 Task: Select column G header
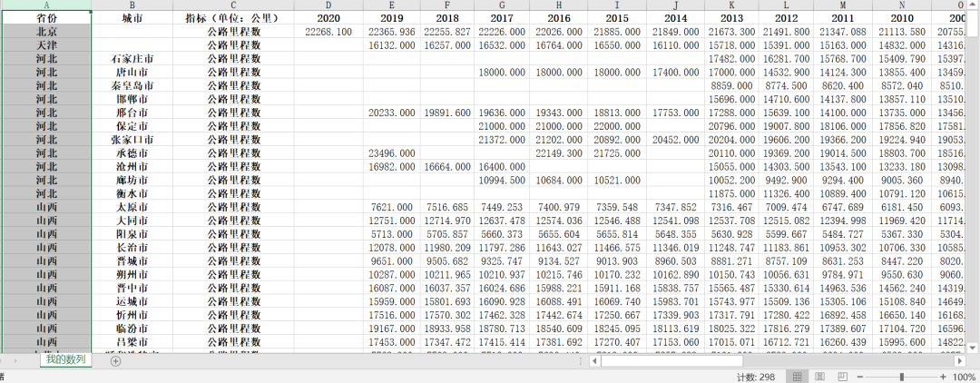tap(502, 5)
